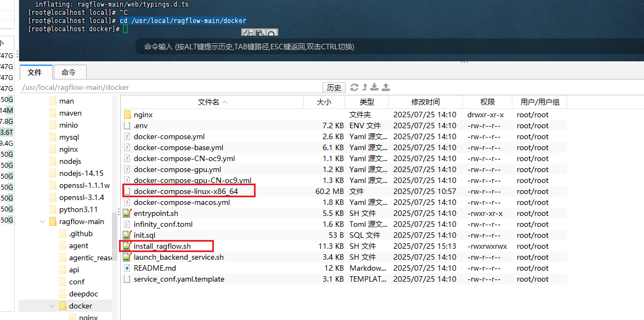The height and width of the screenshot is (320, 644).
Task: Click the folder icon of python3.11 in the tree
Action: pyautogui.click(x=52, y=210)
